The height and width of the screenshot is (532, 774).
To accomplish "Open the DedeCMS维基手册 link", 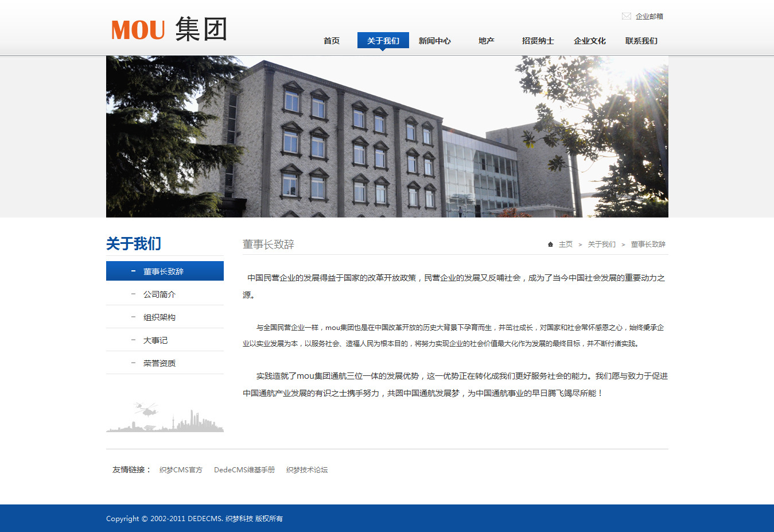I will coord(244,470).
